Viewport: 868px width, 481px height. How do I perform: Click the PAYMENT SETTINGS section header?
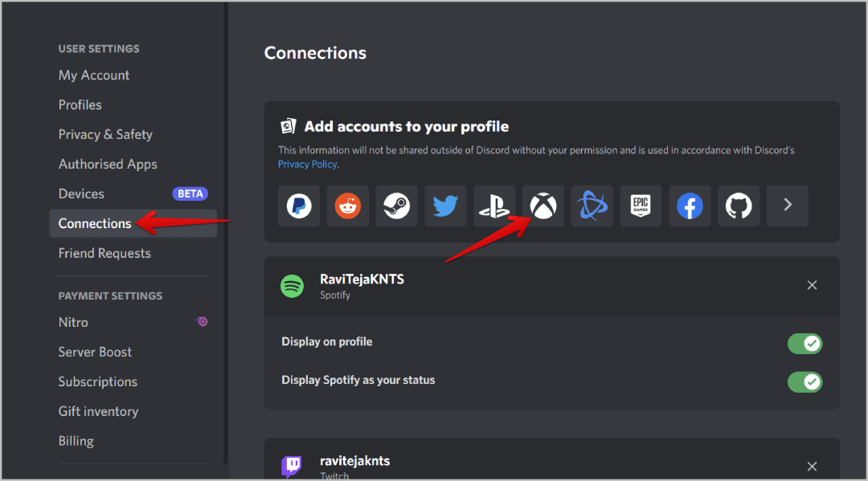coord(110,296)
